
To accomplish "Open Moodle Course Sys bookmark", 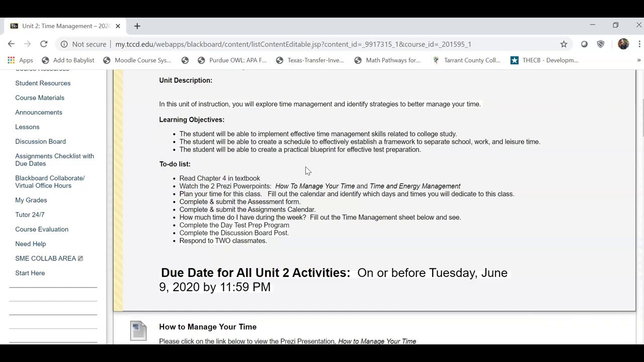I will coord(137,60).
